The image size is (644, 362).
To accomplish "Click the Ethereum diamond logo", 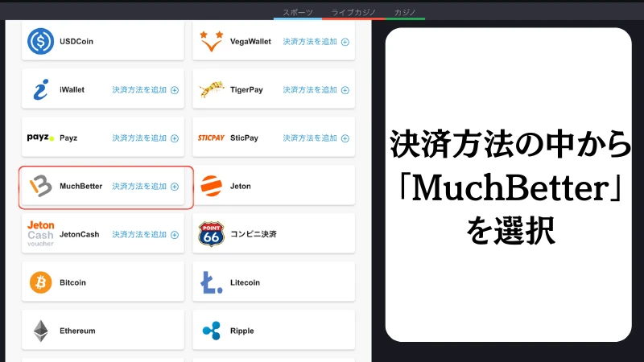I will pyautogui.click(x=41, y=331).
